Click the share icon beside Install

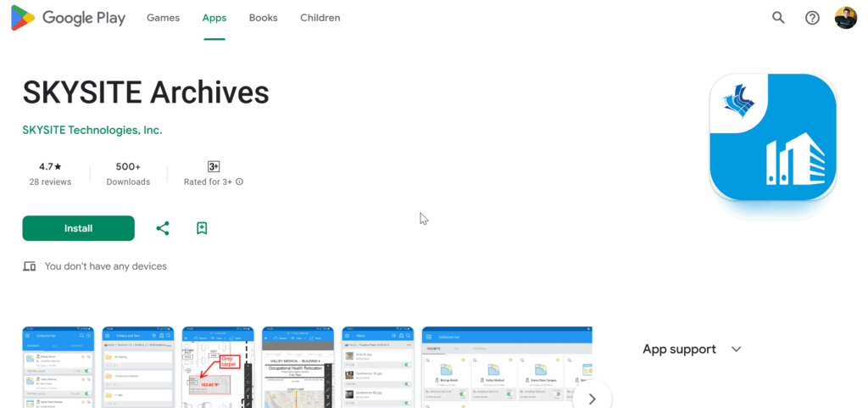click(163, 228)
